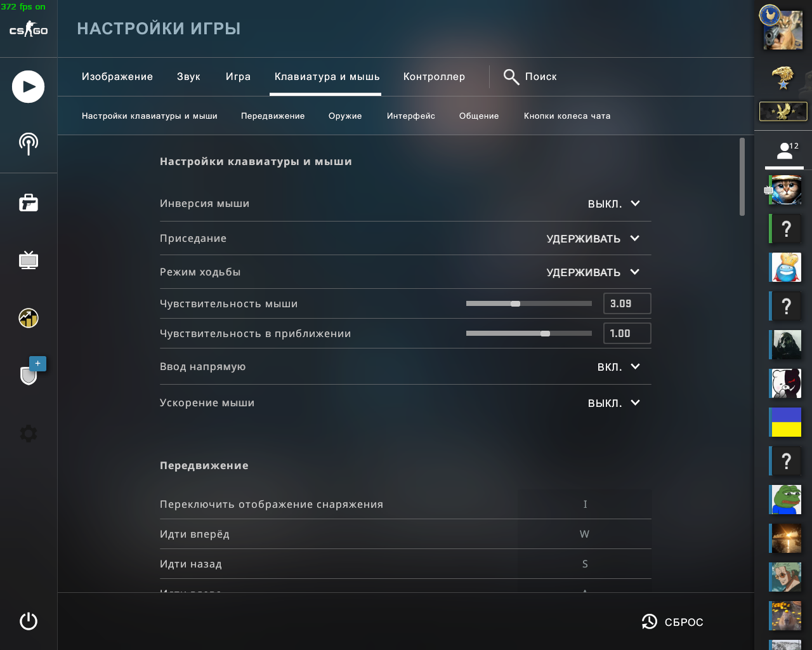Jump to Настройки клавиатуры и мыши subsection tab
812x650 pixels.
[x=150, y=116]
